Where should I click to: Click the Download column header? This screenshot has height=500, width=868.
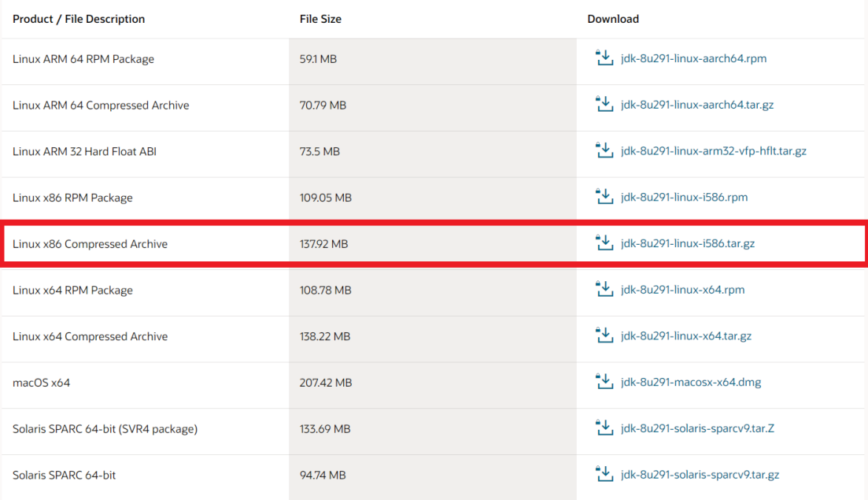(613, 19)
